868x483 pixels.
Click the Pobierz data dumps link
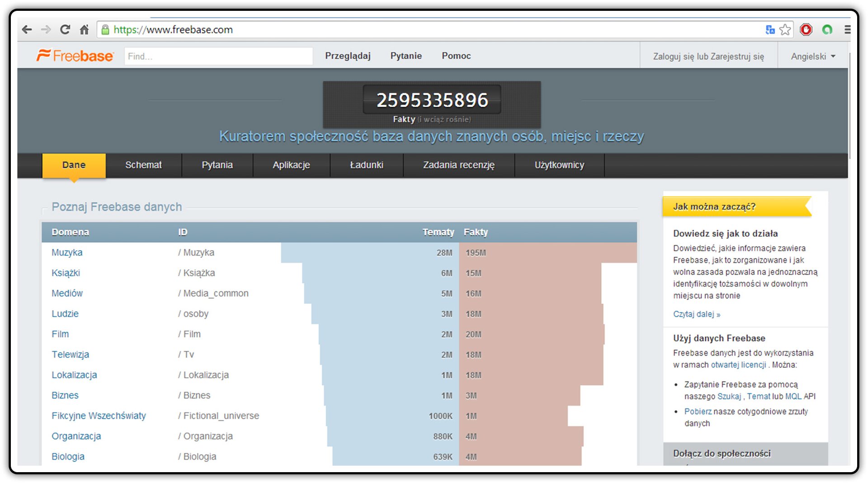[x=698, y=412]
